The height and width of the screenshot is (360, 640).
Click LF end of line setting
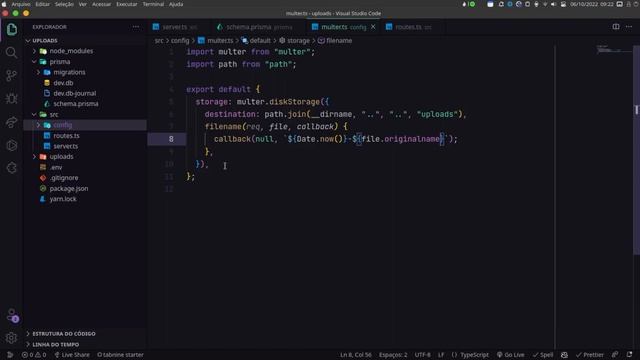[441, 355]
